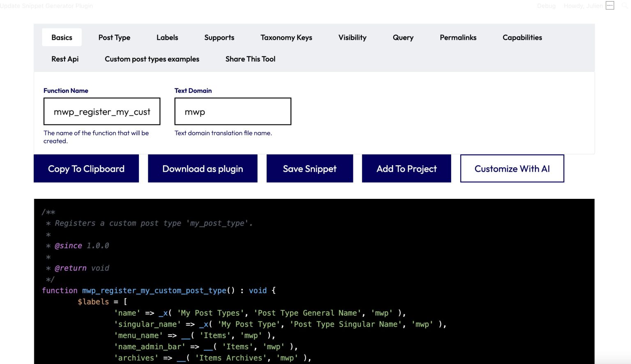Open the Howdy, Julien account menu
The image size is (631, 364).
tap(584, 6)
